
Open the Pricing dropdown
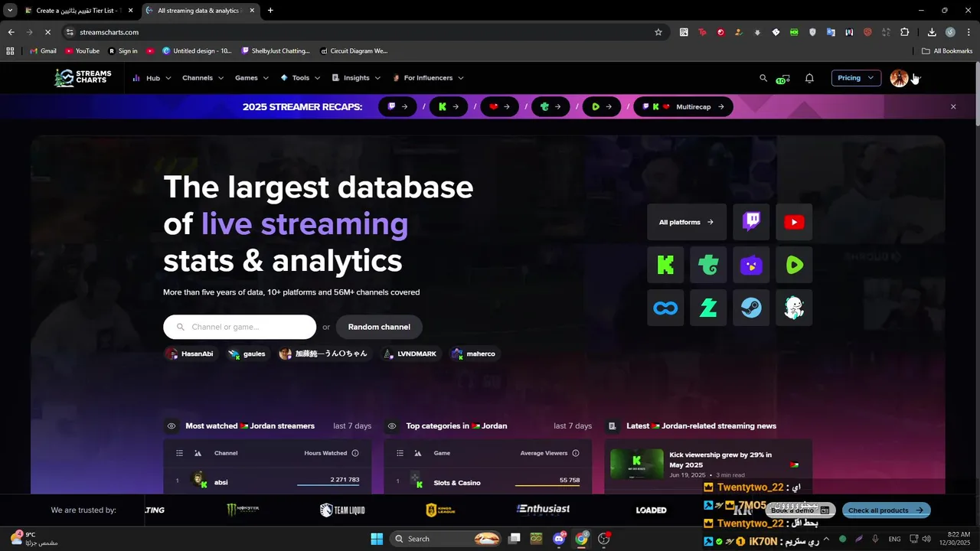(x=856, y=78)
